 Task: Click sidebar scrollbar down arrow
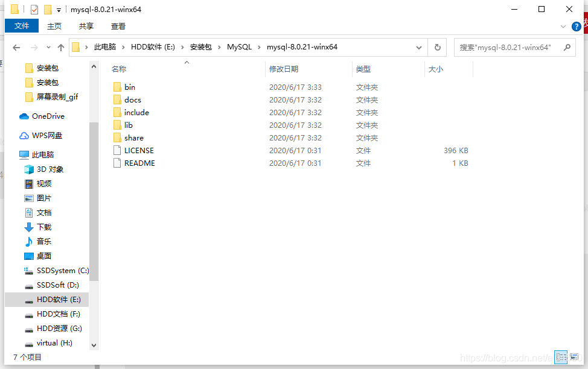tap(94, 345)
